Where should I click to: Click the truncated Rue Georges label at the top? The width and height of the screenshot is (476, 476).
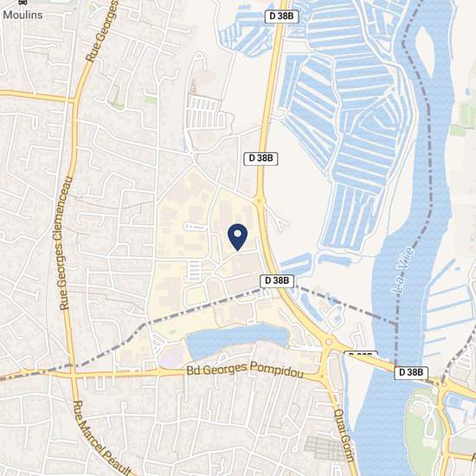(102, 31)
